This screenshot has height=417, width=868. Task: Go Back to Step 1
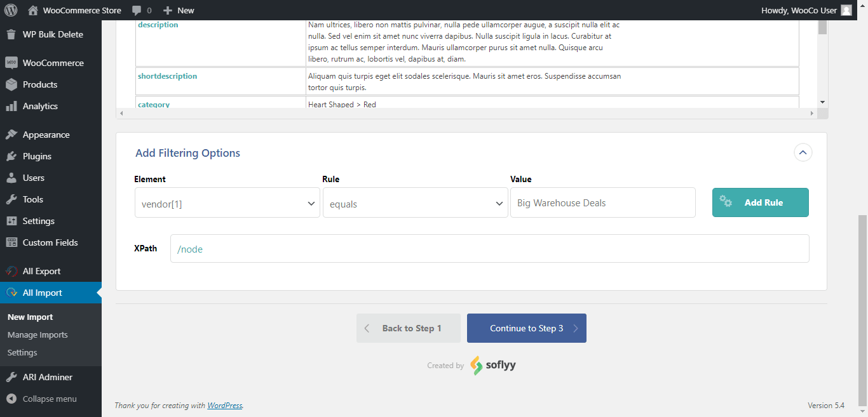pyautogui.click(x=409, y=328)
